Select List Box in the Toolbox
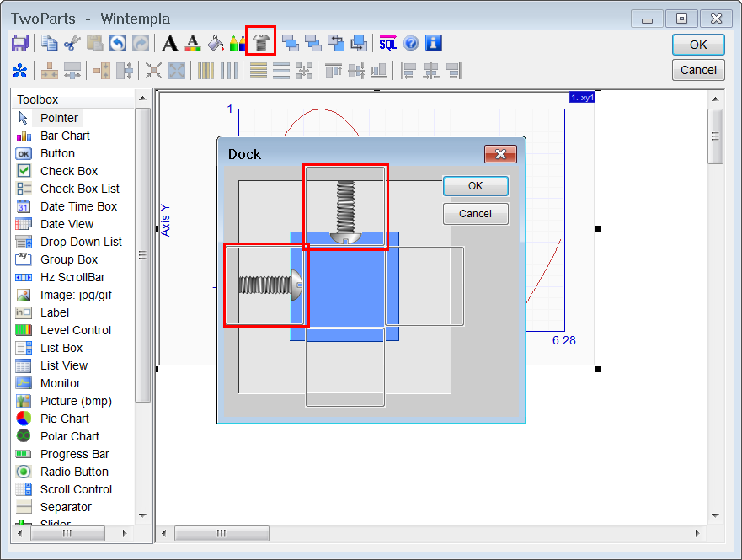 [61, 348]
